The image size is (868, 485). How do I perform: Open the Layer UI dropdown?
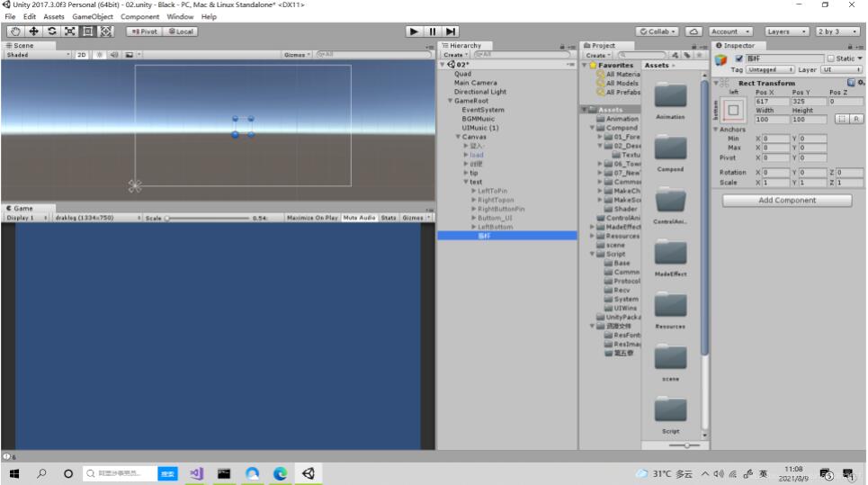click(x=841, y=70)
